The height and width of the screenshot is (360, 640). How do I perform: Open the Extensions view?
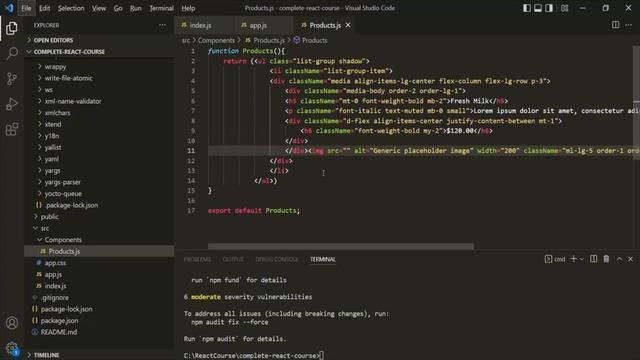tap(12, 129)
